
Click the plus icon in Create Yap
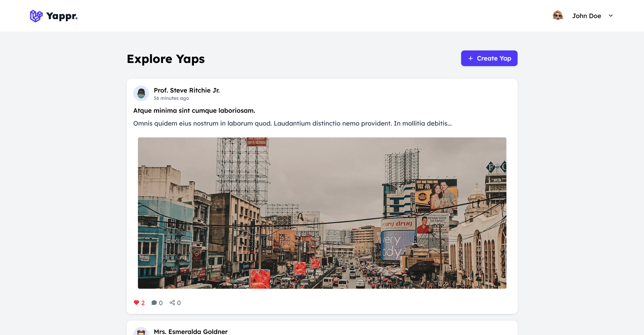pos(471,58)
